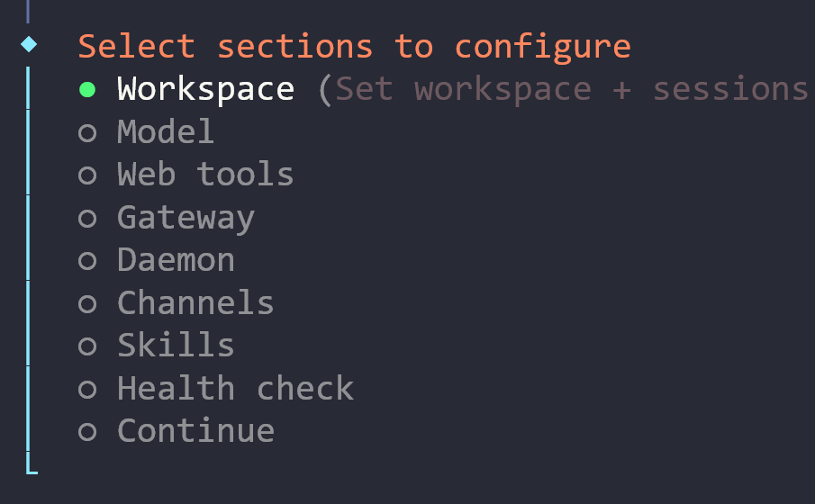Select the Daemon radio circle
The height and width of the screenshot is (504, 815).
(x=87, y=261)
